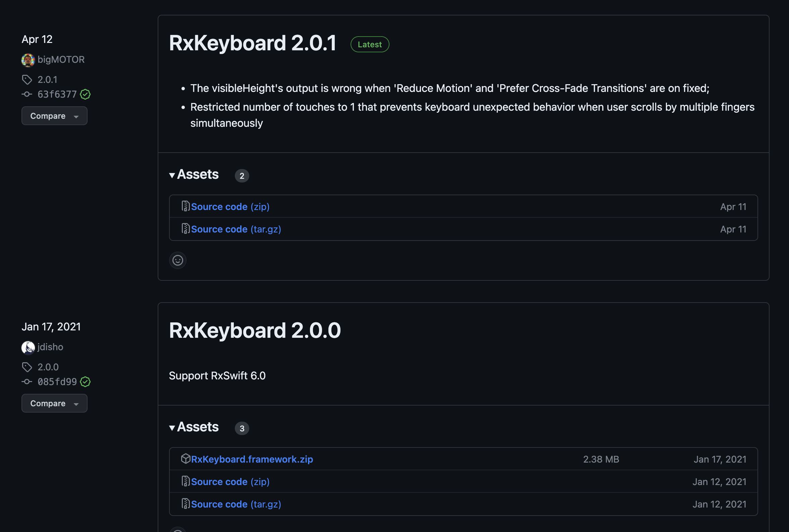Download the 2.0.0 Source code (tar.gz)
Screen dimensions: 789x532
(236, 504)
